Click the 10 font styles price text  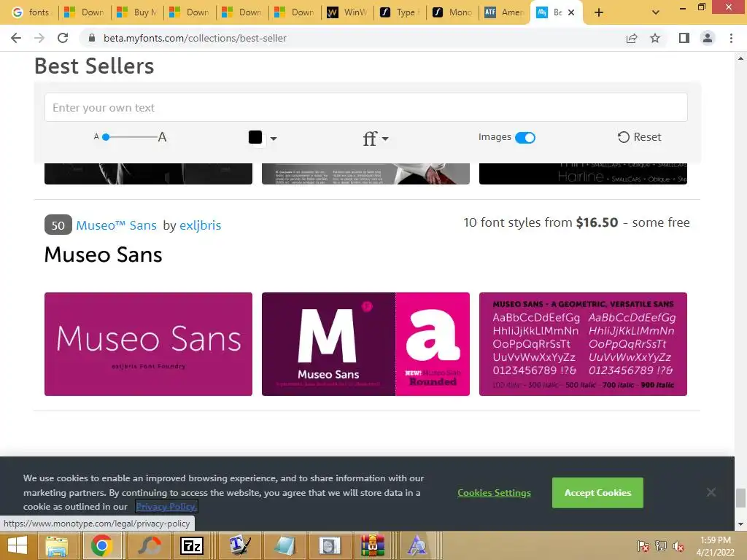tap(576, 222)
